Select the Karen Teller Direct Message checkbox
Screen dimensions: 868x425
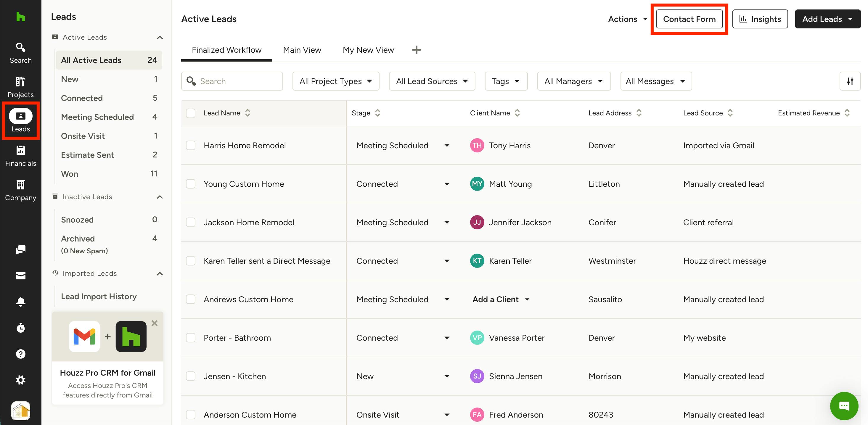[x=191, y=261]
